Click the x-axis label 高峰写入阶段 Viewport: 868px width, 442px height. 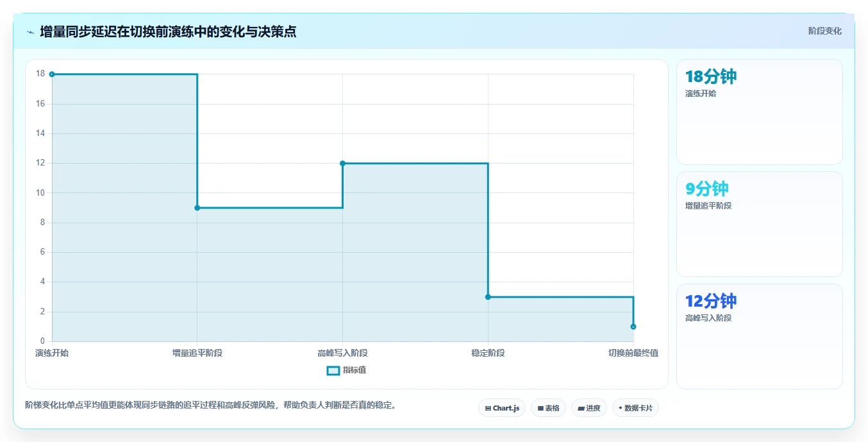342,353
